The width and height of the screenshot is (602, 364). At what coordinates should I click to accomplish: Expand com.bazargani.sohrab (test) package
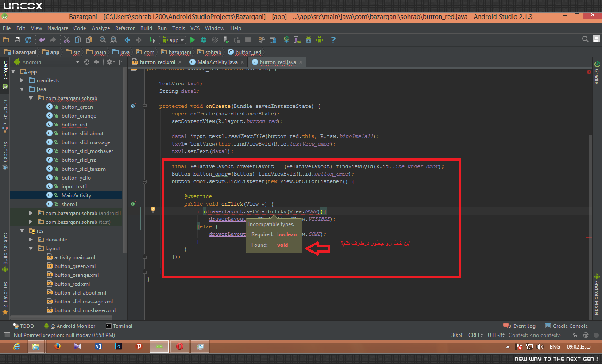click(31, 222)
